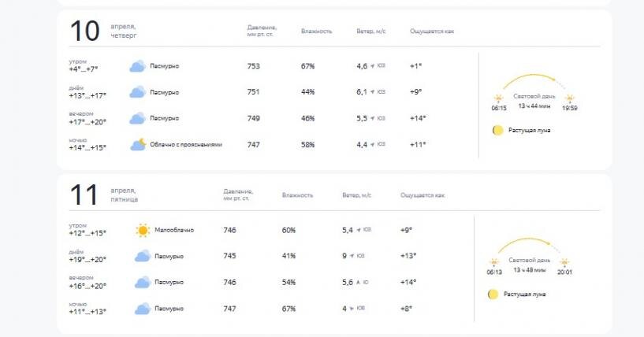Click the growing moon icon for April 11

pos(493,294)
